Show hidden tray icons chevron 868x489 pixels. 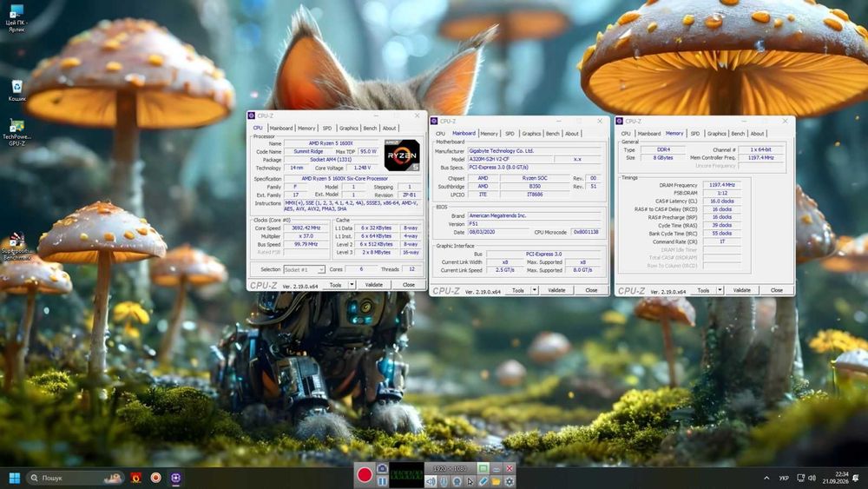click(x=766, y=478)
